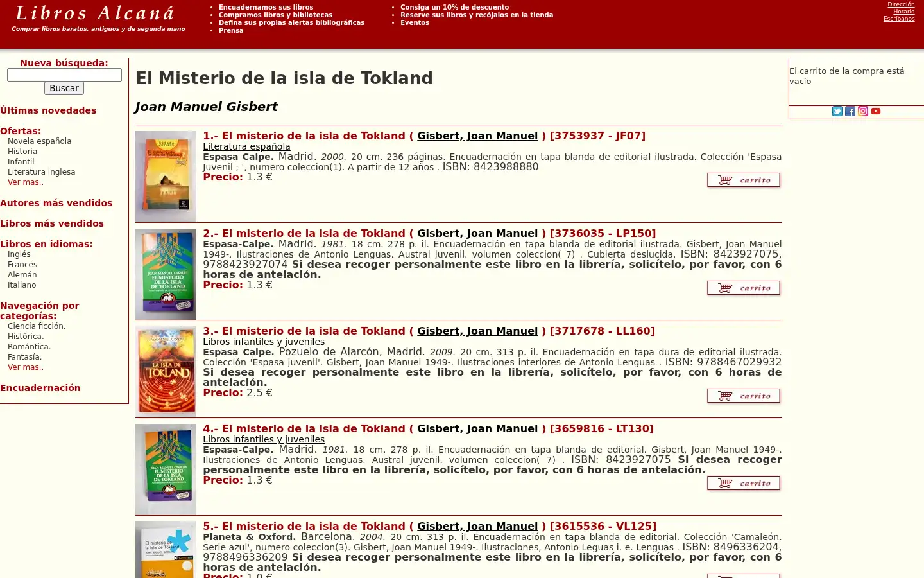This screenshot has width=924, height=578.
Task: Open the Facebook social icon
Action: coord(850,111)
